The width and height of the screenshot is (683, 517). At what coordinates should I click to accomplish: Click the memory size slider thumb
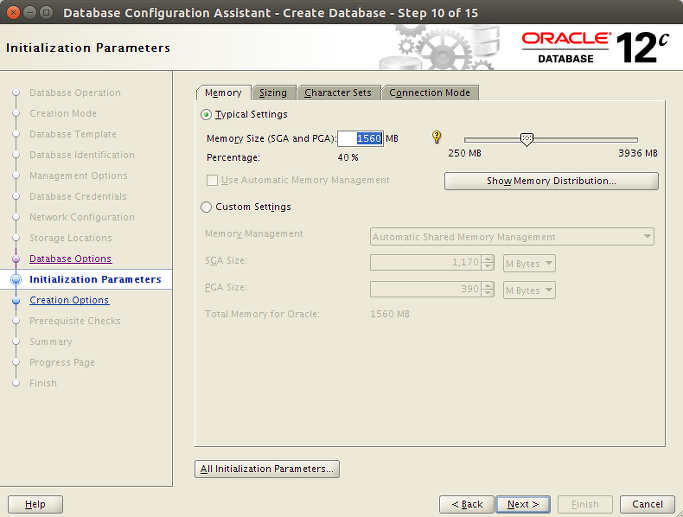[x=527, y=139]
